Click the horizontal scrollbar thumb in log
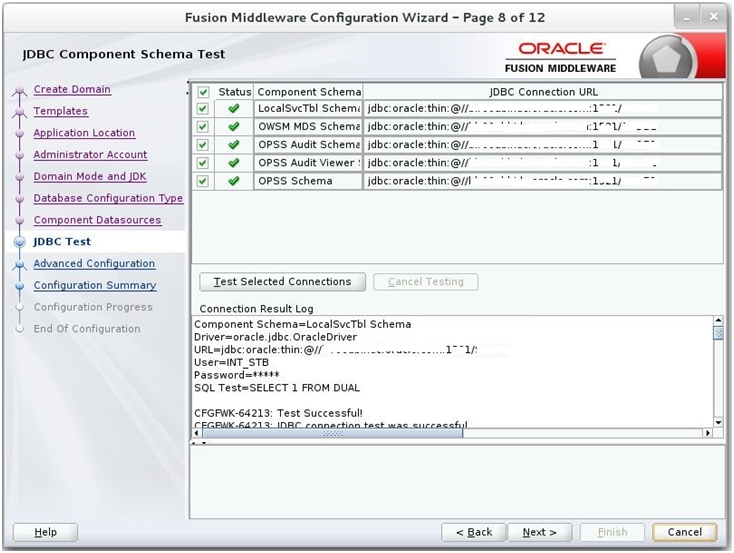734x553 pixels. tap(332, 434)
